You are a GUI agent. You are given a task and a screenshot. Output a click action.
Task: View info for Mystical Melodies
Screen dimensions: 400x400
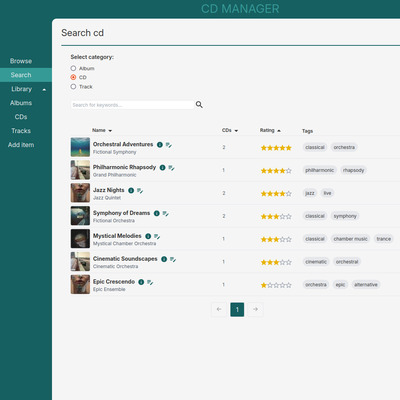(x=148, y=236)
